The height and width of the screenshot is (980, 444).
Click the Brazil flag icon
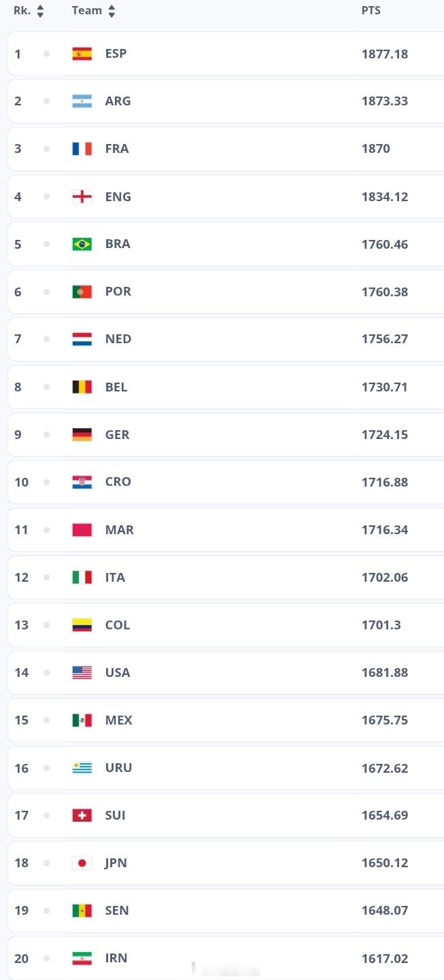tap(82, 244)
